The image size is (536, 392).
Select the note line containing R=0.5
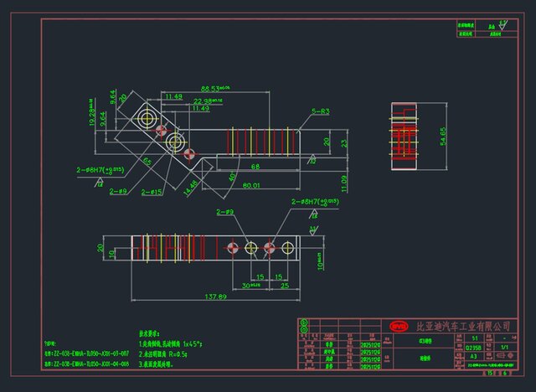pos(162,354)
